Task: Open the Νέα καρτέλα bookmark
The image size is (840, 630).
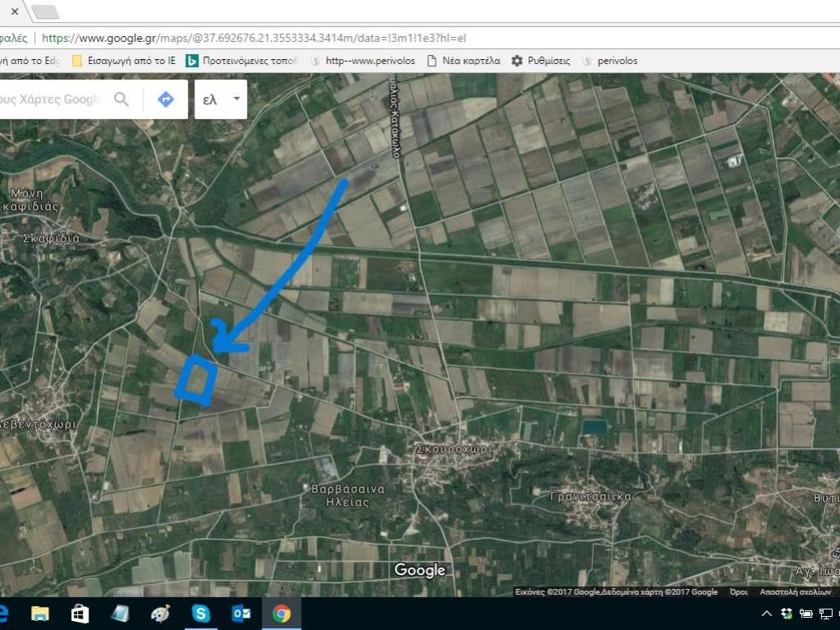Action: pyautogui.click(x=463, y=61)
